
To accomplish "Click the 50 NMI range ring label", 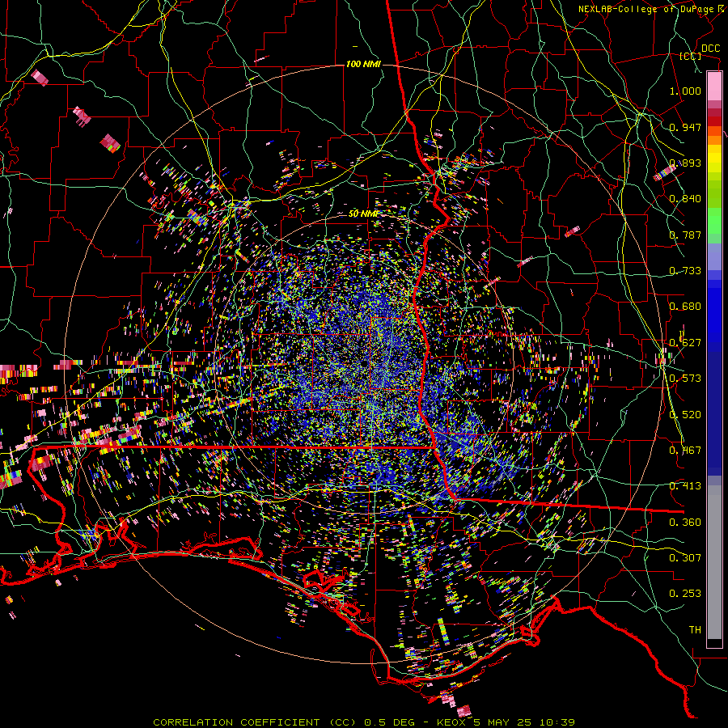I will [363, 214].
